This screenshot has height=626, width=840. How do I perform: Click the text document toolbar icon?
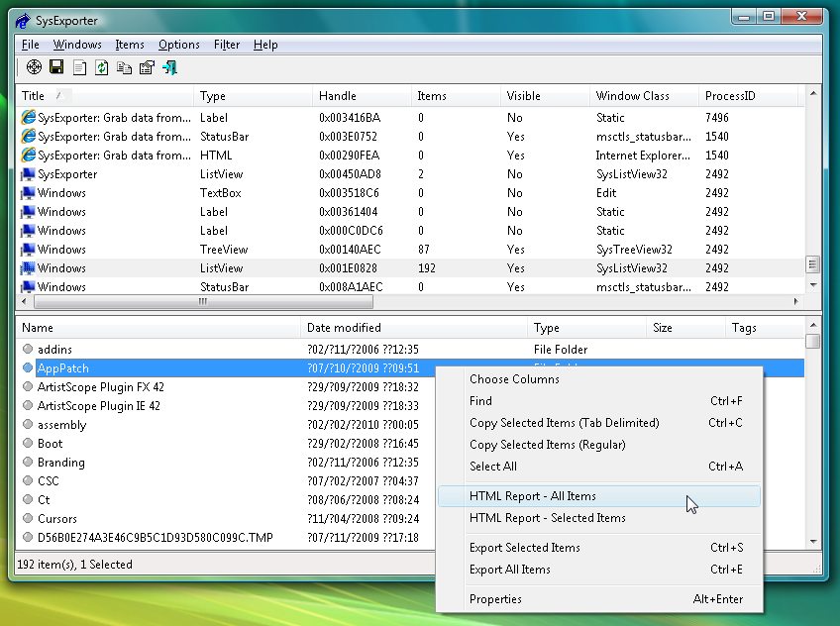point(79,67)
